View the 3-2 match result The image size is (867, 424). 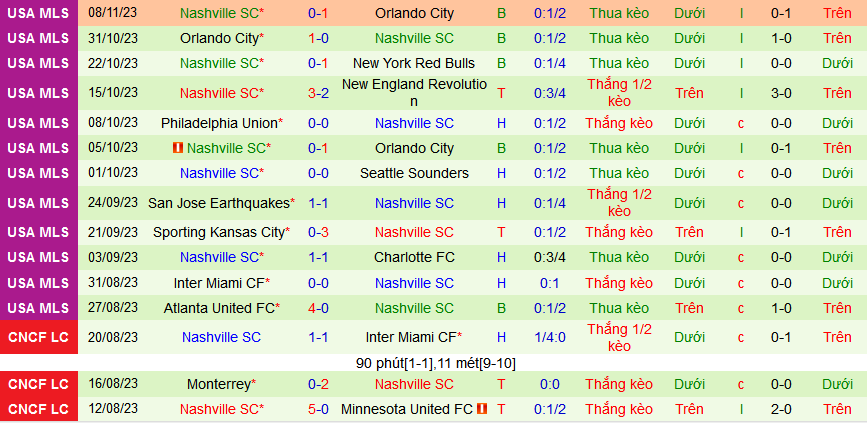point(318,93)
